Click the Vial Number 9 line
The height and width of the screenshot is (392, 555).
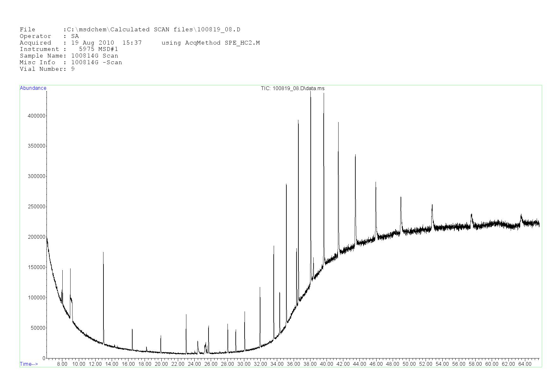(x=47, y=69)
